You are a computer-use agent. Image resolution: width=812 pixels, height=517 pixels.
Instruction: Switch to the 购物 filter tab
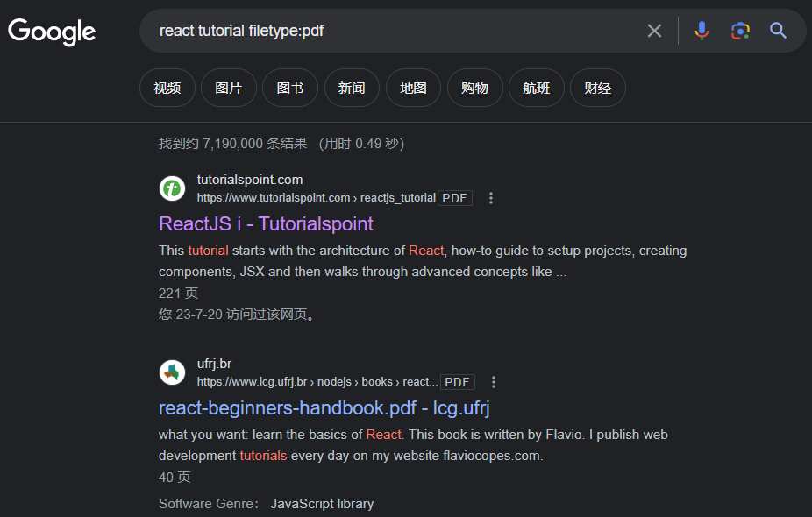click(x=475, y=88)
